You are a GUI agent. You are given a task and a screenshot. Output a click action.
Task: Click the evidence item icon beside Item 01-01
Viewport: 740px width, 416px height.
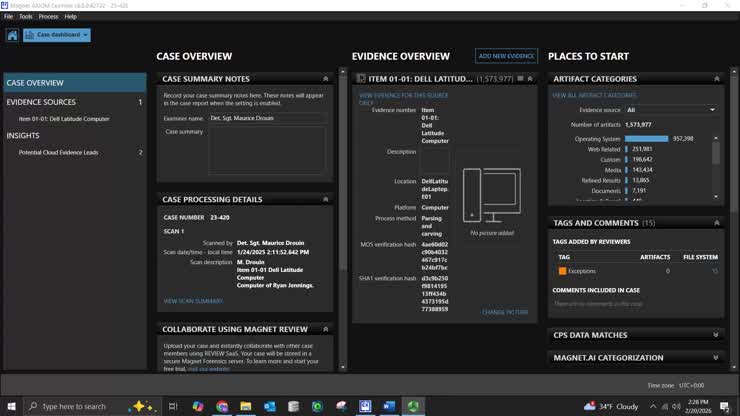point(361,78)
